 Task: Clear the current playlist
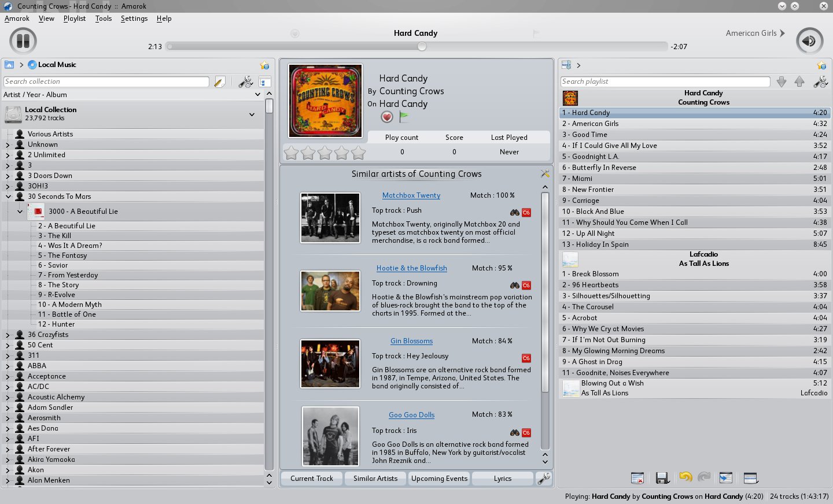(637, 477)
